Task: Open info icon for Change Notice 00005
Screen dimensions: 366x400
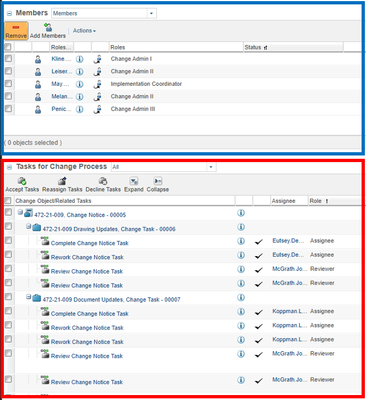Action: (241, 213)
